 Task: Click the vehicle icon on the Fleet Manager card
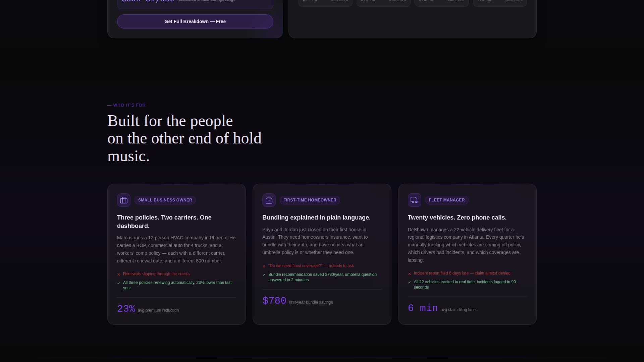[414, 200]
